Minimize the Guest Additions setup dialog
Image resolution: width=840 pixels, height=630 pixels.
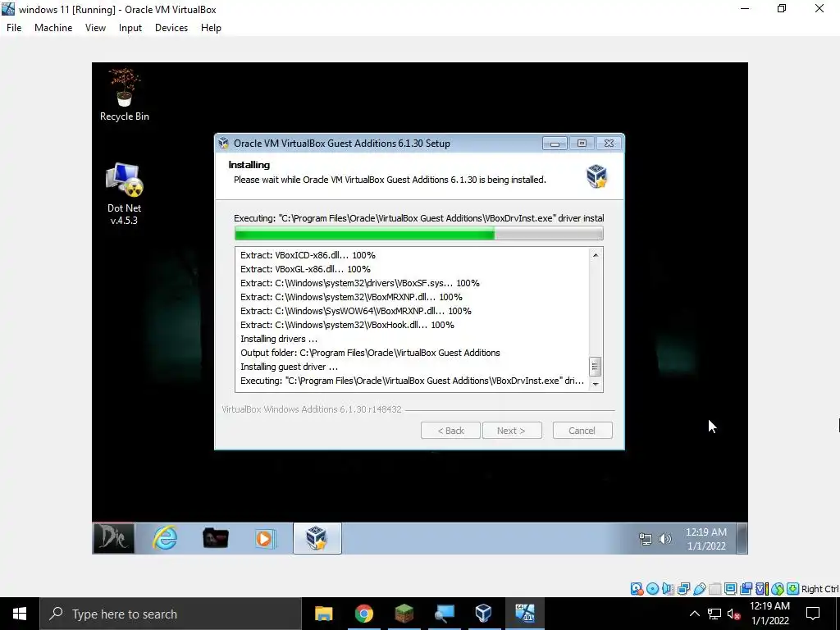555,144
